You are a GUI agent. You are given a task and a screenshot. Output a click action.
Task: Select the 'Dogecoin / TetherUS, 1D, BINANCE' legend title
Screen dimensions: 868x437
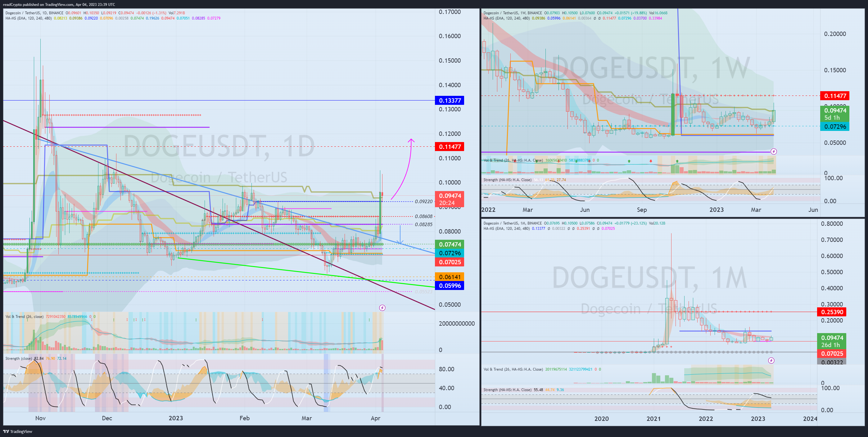(34, 13)
